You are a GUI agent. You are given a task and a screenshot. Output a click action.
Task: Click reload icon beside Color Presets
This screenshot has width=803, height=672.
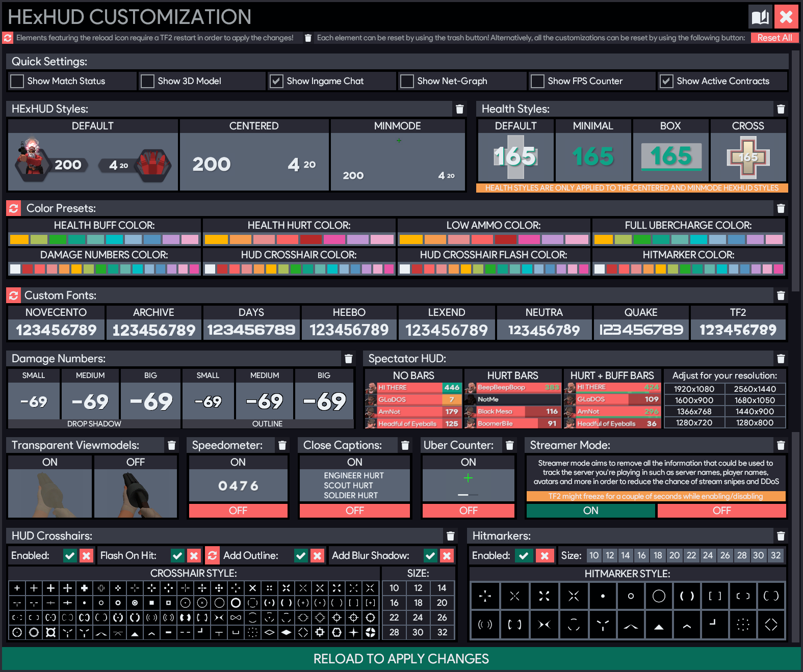pyautogui.click(x=14, y=208)
